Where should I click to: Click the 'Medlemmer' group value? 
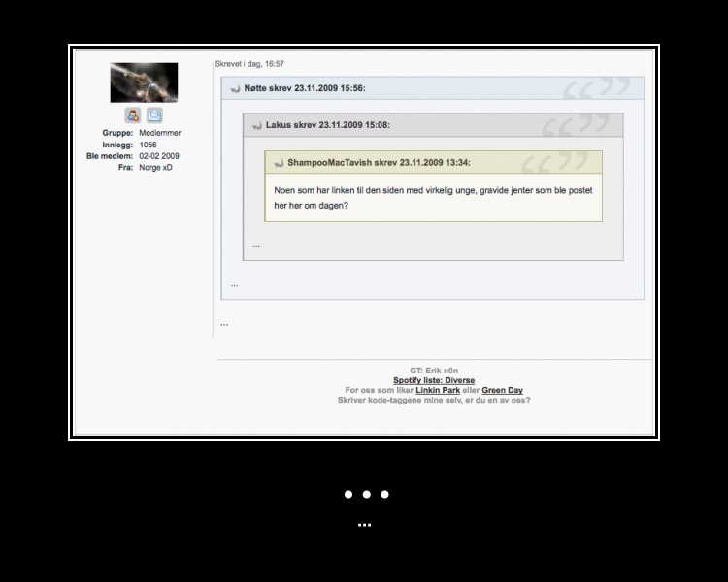tap(160, 133)
